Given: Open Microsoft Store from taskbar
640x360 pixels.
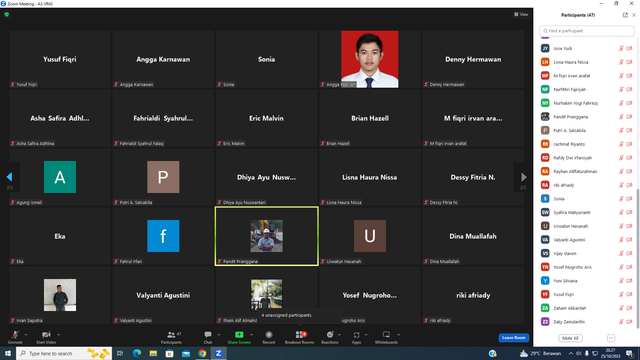Looking at the screenshot, I should click(169, 353).
